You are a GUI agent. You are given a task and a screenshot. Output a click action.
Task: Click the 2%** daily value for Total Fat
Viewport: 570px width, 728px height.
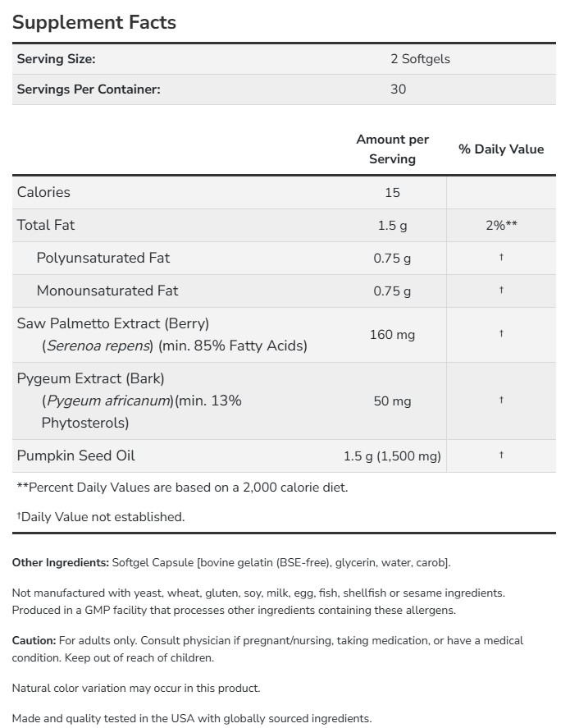coord(501,225)
